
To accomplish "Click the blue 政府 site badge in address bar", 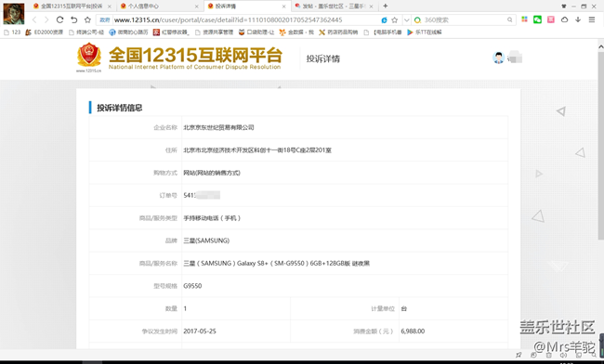I will point(105,20).
